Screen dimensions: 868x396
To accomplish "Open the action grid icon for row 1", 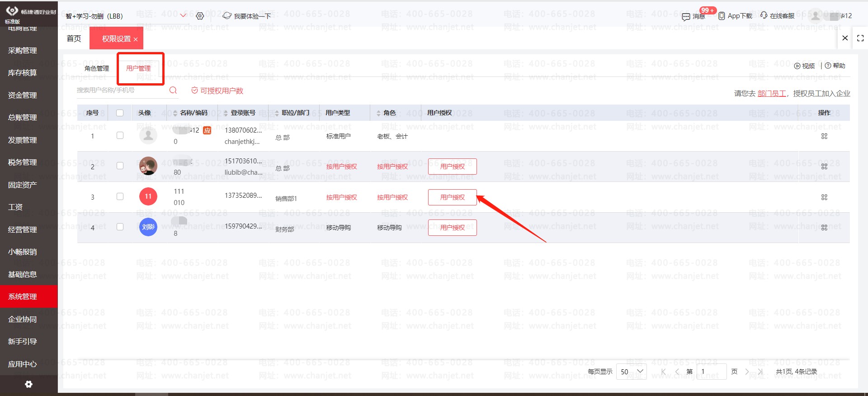I will tap(824, 136).
